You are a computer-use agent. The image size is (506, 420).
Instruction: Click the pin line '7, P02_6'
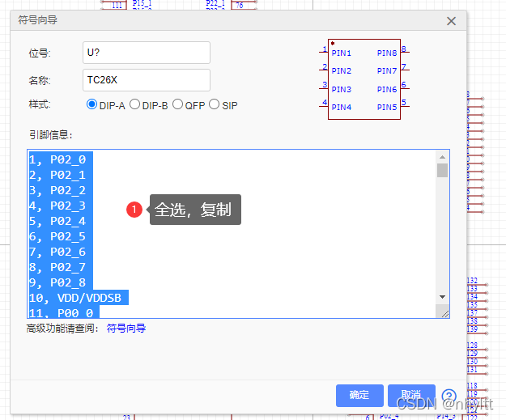click(57, 252)
